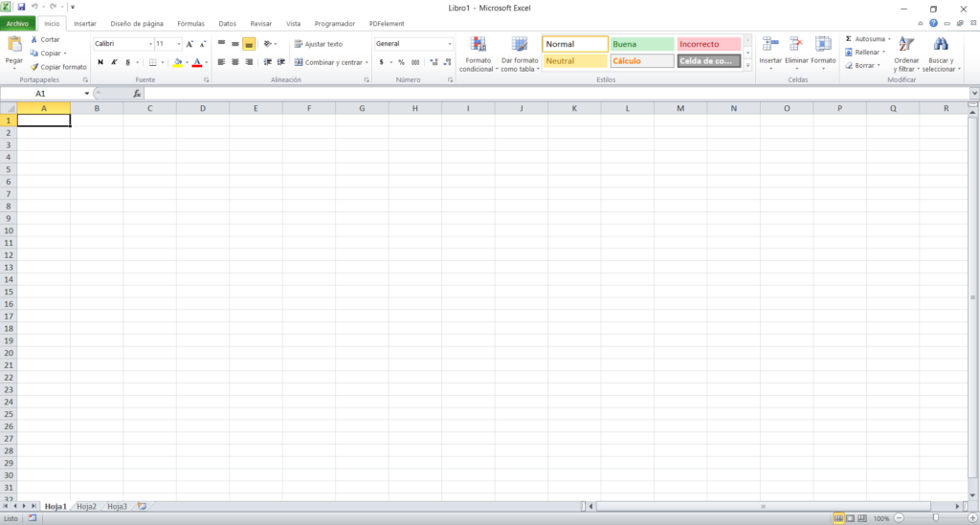This screenshot has height=525, width=980.
Task: Click the yellow fill color button
Action: [177, 62]
